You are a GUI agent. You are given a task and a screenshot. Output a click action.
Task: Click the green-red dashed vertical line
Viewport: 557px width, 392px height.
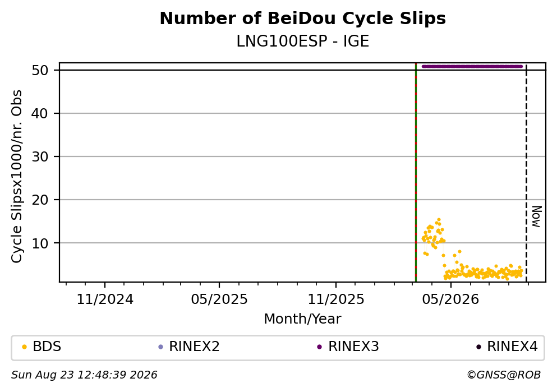click(x=416, y=173)
